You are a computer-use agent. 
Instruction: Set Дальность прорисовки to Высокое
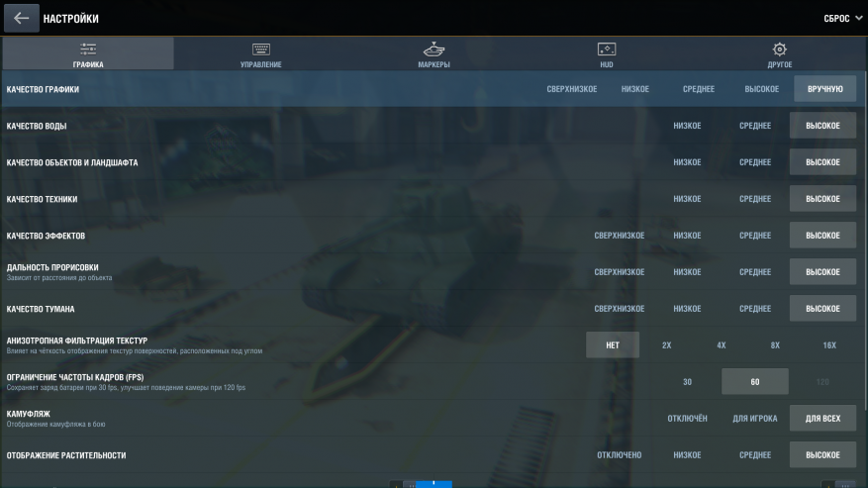point(822,272)
